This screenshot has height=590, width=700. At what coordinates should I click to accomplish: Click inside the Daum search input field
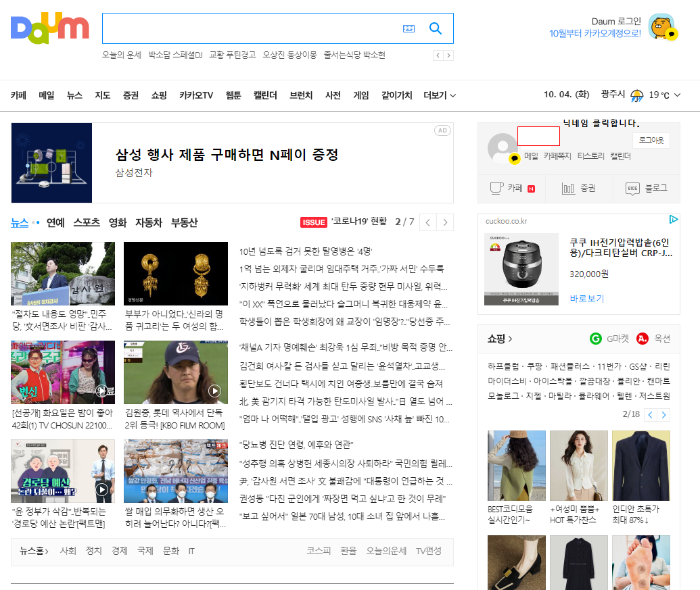[x=250, y=28]
